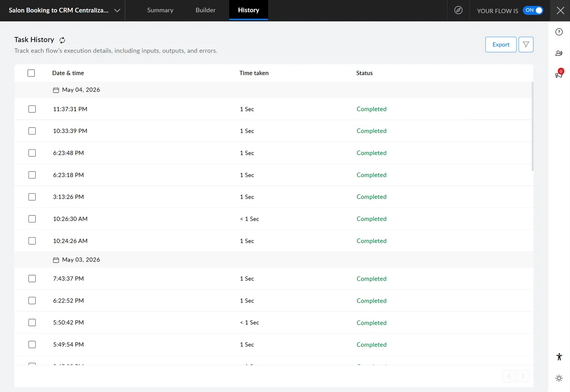Image resolution: width=570 pixels, height=392 pixels.
Task: Tick checkbox for 6:23:18 PM entry
Action: [32, 175]
